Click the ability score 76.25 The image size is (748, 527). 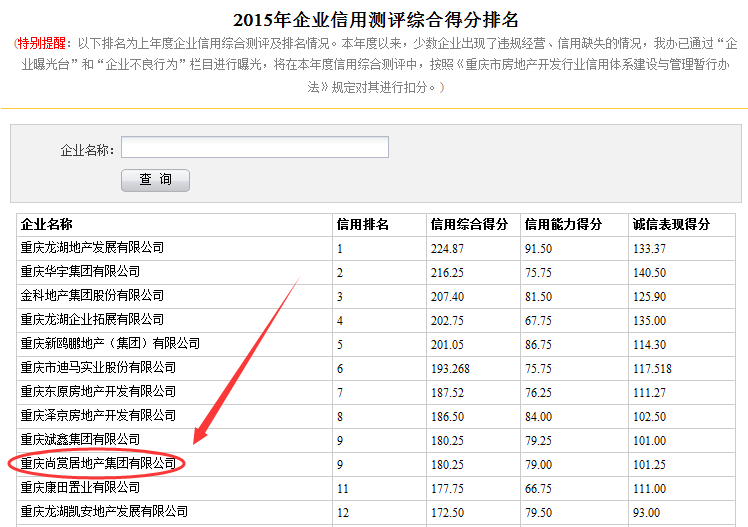[538, 393]
